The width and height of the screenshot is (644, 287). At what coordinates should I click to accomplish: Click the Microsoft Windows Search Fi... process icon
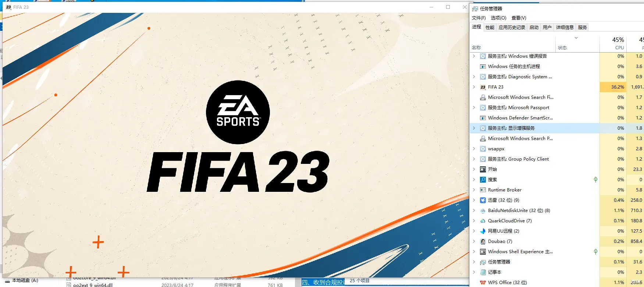pyautogui.click(x=483, y=97)
